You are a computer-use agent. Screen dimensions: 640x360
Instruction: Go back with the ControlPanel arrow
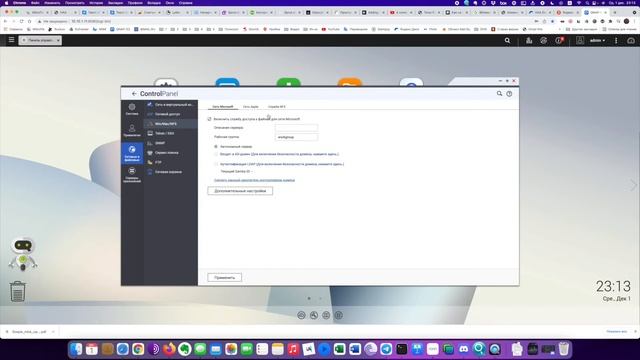click(134, 93)
